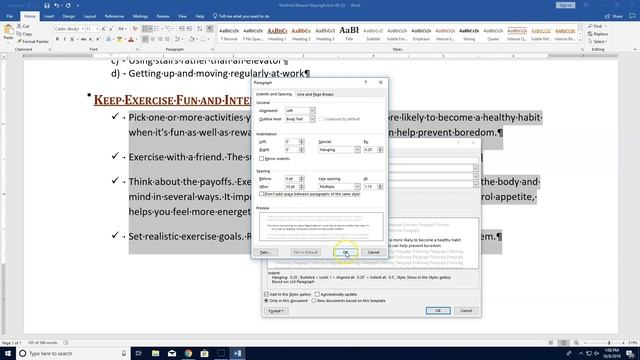640x360 pixels.
Task: Sort the selected paragraphs
Action: (200, 29)
